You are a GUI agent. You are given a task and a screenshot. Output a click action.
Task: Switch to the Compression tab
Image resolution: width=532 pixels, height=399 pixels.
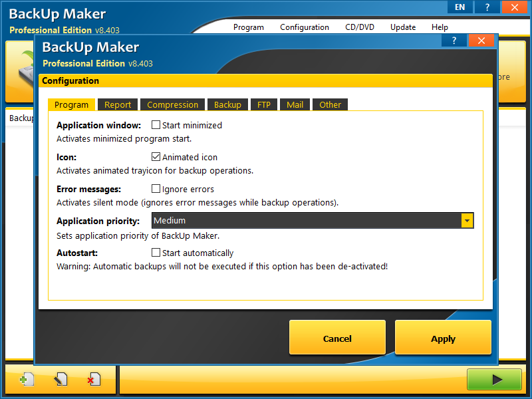point(172,104)
